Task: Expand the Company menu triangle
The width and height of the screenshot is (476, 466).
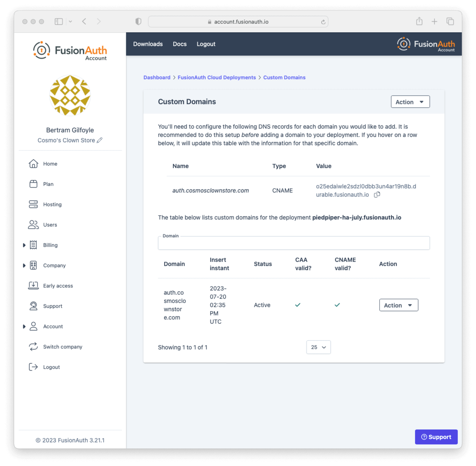Action: click(24, 265)
